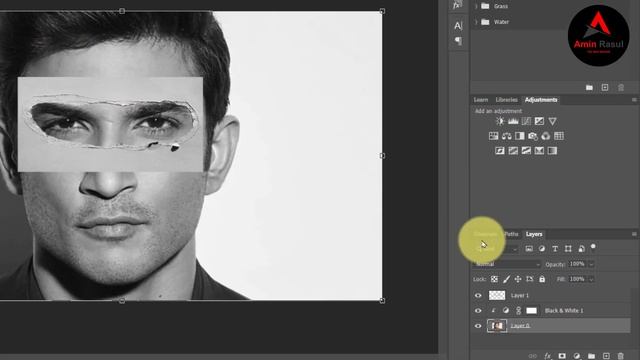The image size is (640, 360).
Task: Expand the Water folder
Action: pyautogui.click(x=476, y=22)
